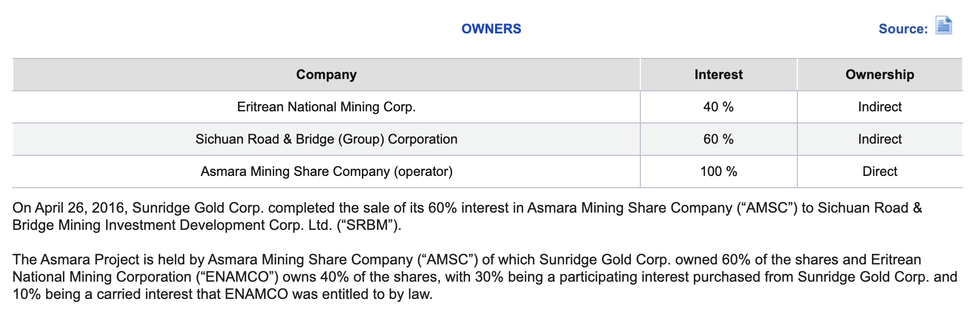Click Asmara Mining Share Company (operator) cell

326,171
